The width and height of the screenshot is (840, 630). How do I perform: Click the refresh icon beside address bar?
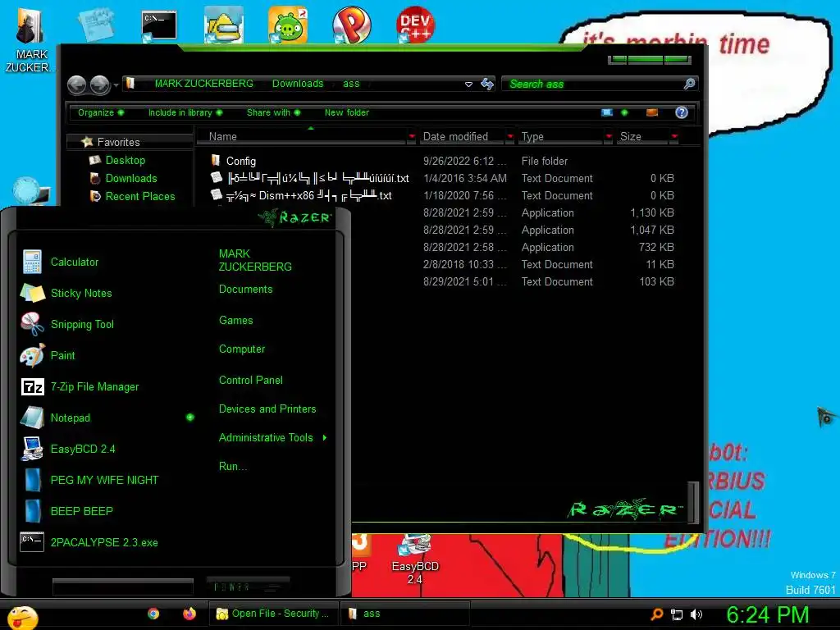click(x=487, y=84)
